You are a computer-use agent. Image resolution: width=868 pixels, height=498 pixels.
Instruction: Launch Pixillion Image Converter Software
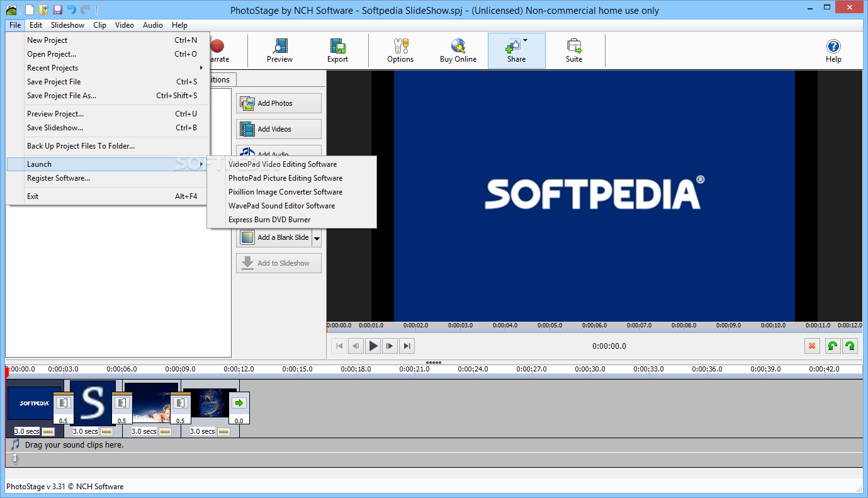pos(291,192)
